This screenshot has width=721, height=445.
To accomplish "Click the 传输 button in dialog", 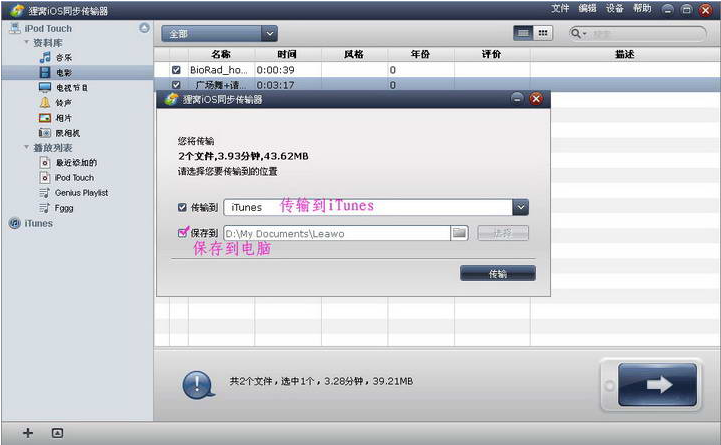I will pyautogui.click(x=498, y=273).
